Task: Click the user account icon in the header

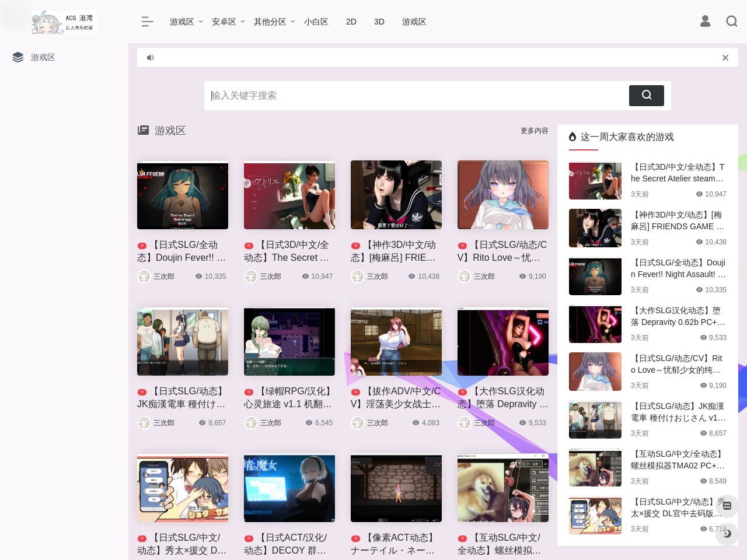Action: tap(705, 22)
